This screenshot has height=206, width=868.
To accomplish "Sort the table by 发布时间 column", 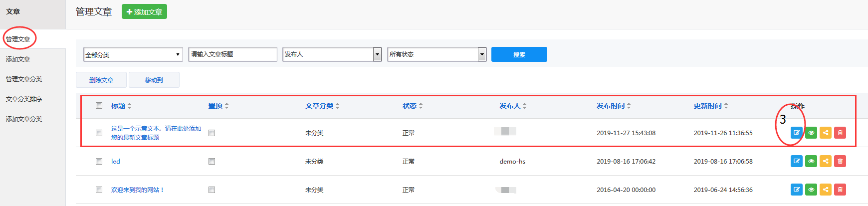I will point(613,106).
